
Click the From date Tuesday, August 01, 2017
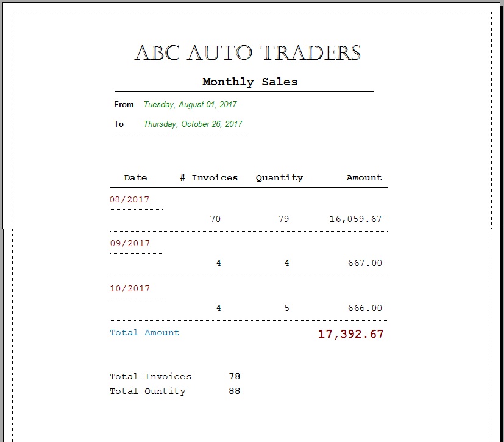(190, 104)
